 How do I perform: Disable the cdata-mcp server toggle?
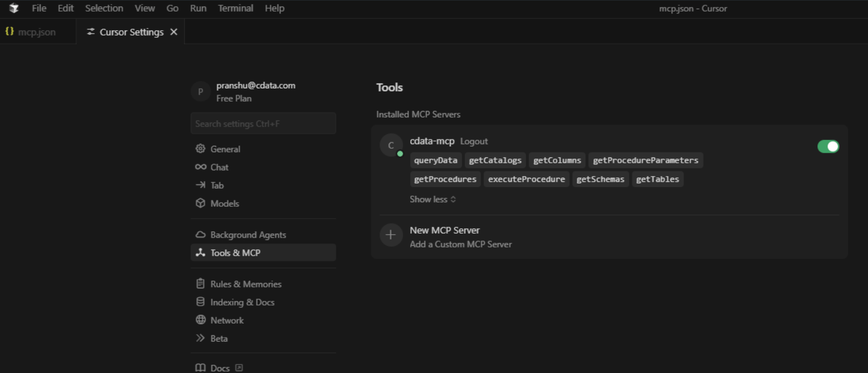[x=828, y=146]
